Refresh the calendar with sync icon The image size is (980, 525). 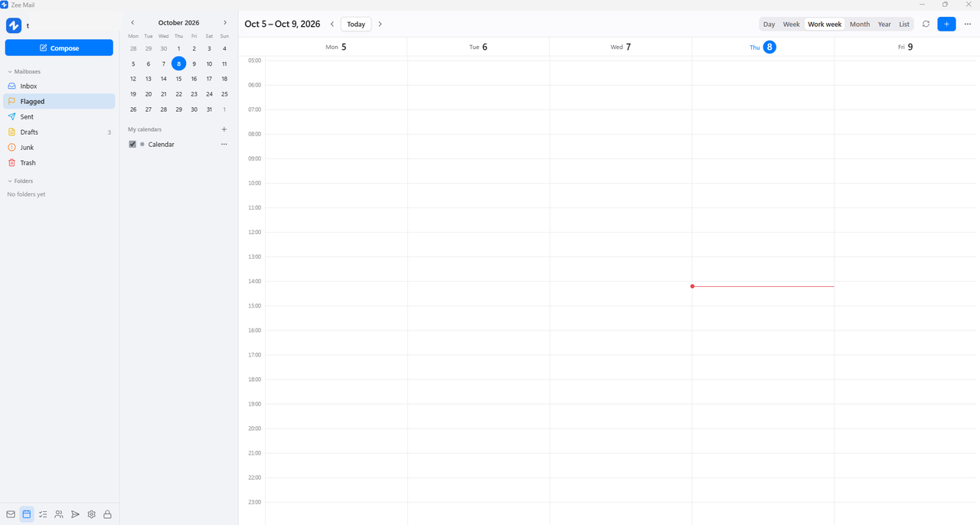(x=926, y=24)
